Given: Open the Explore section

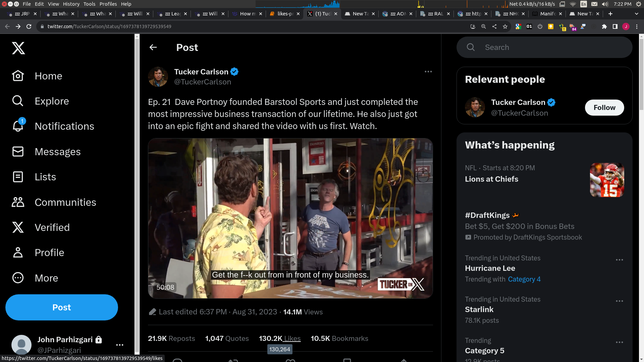Looking at the screenshot, I should pos(40,101).
